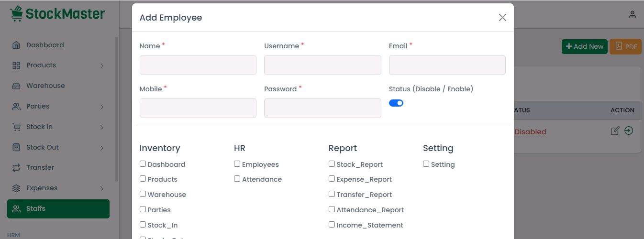
Task: Click the Dashboard home icon in sidebar
Action: [16, 45]
